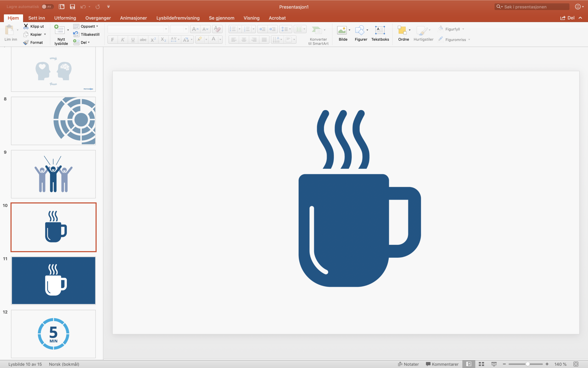588x368 pixels.
Task: Click in the Søk i presentasjonen field
Action: coord(532,7)
